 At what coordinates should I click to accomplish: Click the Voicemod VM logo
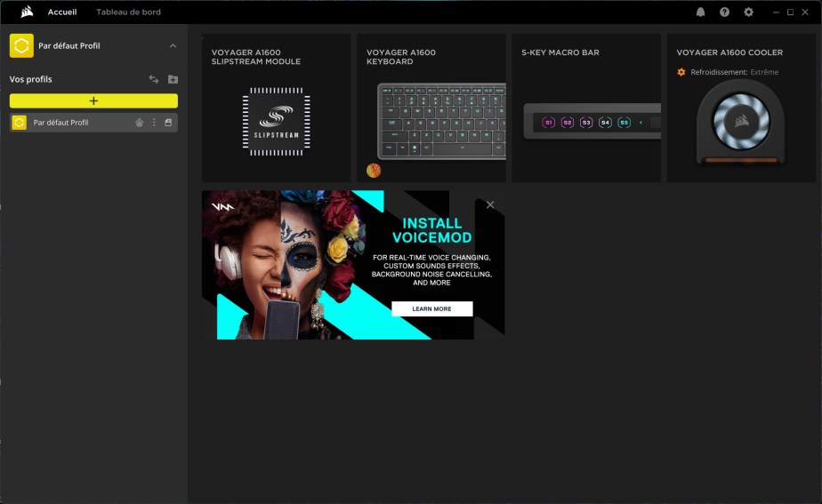(x=222, y=207)
